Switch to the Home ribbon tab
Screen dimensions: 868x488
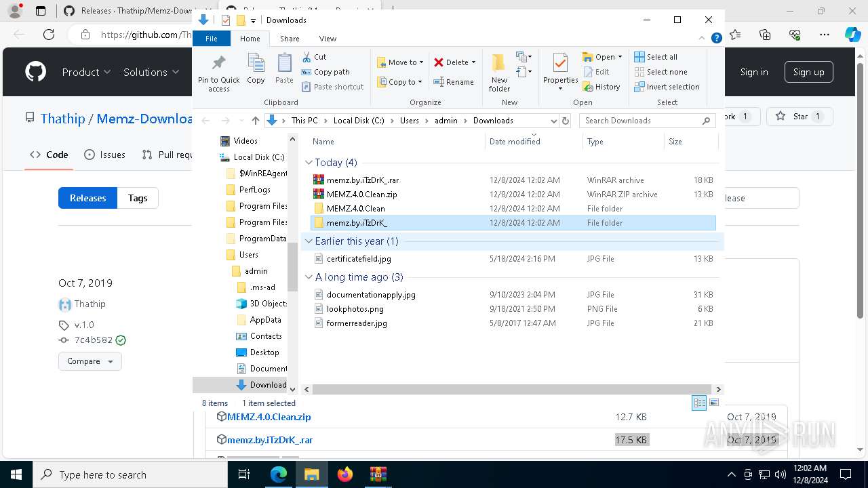click(x=250, y=39)
